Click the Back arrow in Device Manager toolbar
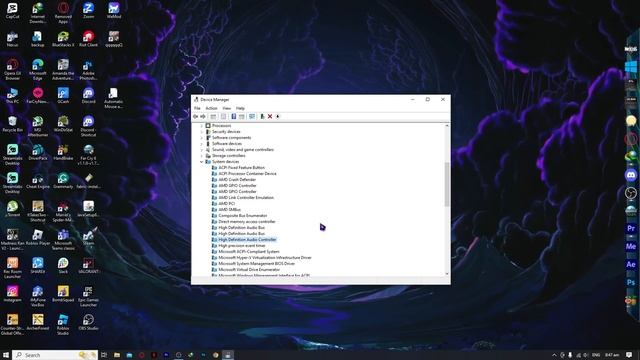Screen dimensions: 640x360 196,117
